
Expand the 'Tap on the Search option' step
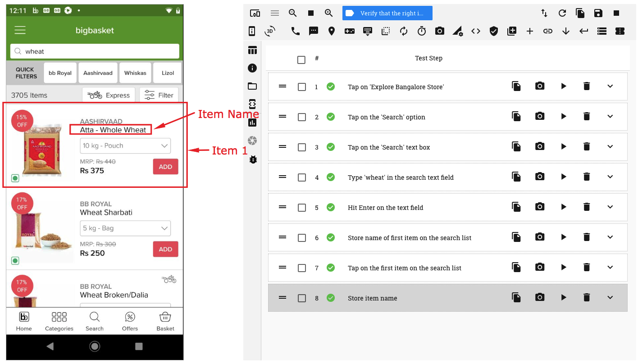coord(610,116)
